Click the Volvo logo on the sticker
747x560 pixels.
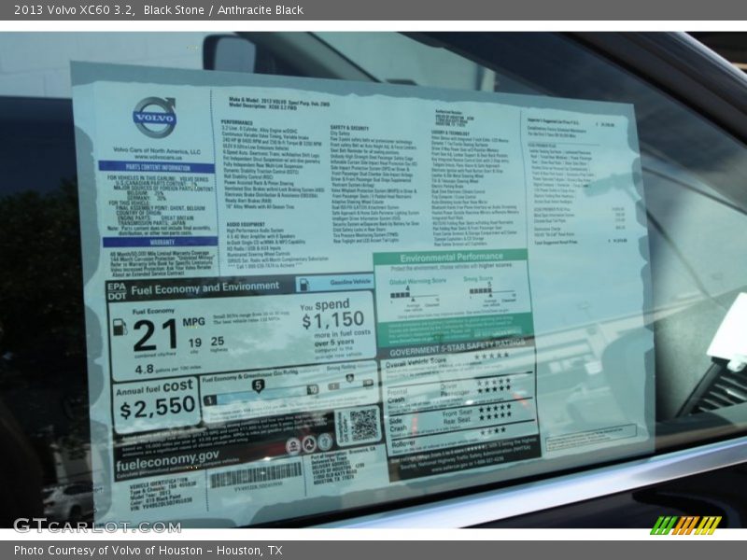[154, 118]
